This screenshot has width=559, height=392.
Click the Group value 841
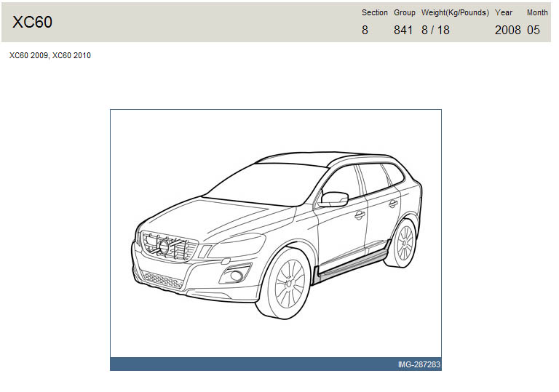tap(403, 30)
